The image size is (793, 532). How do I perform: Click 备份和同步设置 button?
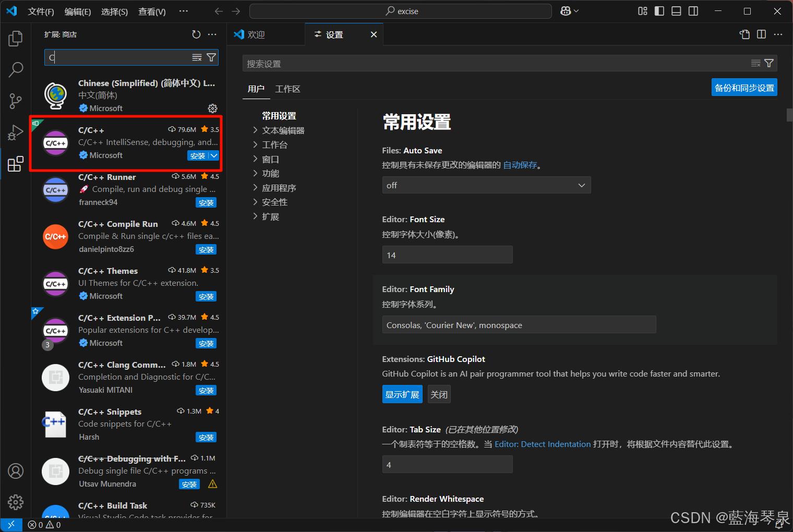(744, 88)
